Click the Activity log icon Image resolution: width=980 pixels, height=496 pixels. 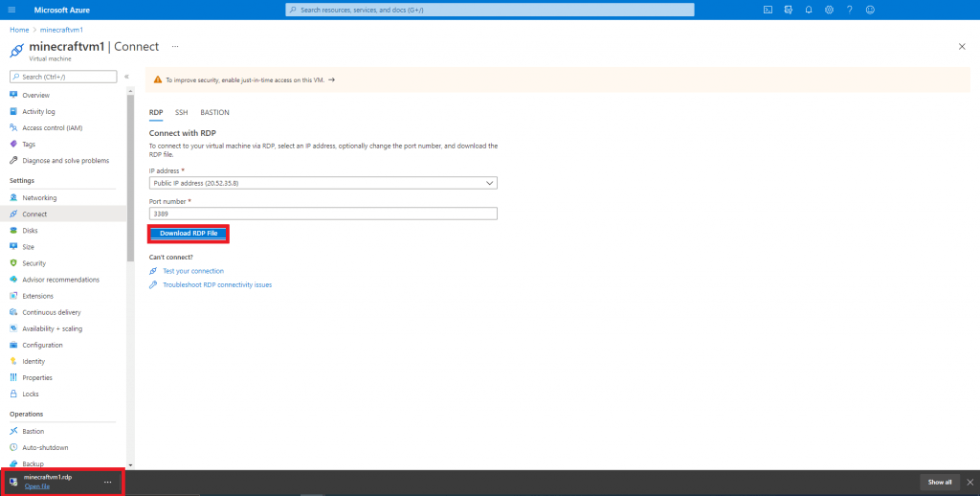(x=13, y=111)
